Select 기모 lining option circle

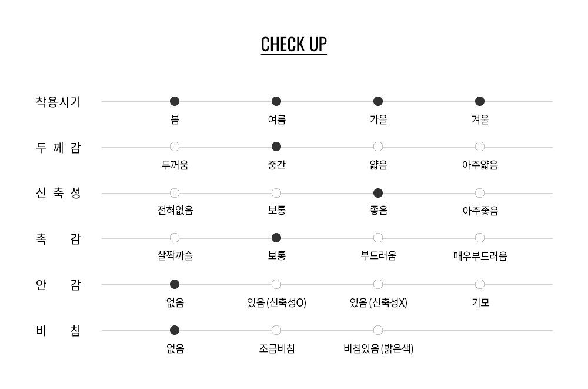(x=480, y=284)
